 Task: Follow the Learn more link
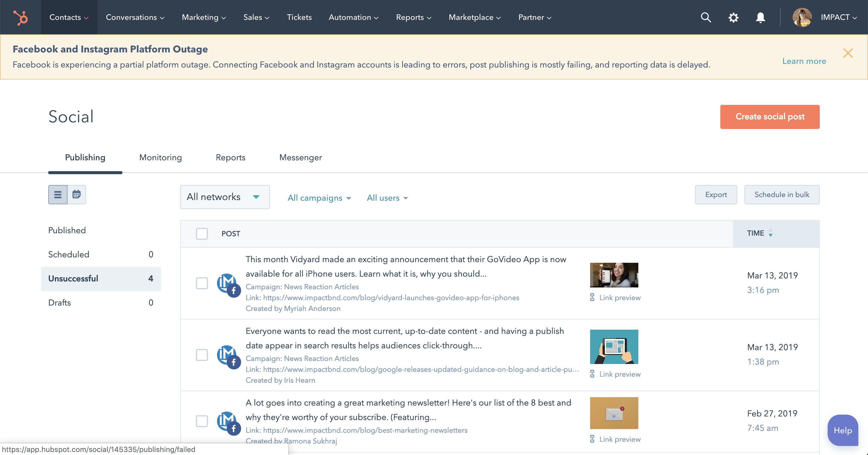[x=804, y=61]
